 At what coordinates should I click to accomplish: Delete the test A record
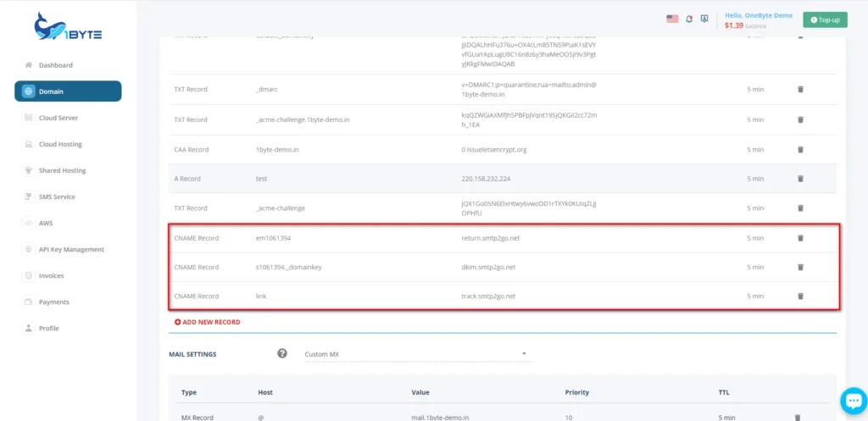pyautogui.click(x=800, y=179)
